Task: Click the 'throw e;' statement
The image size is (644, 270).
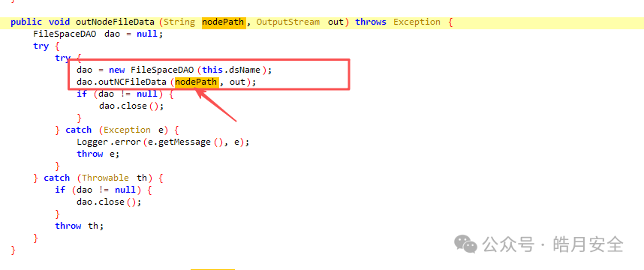Action: [98, 154]
